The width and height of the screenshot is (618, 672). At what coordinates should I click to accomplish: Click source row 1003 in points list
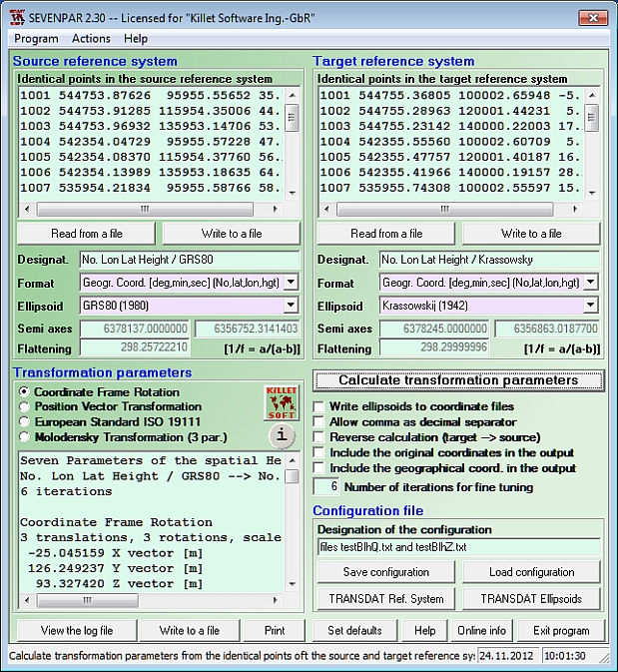click(151, 127)
